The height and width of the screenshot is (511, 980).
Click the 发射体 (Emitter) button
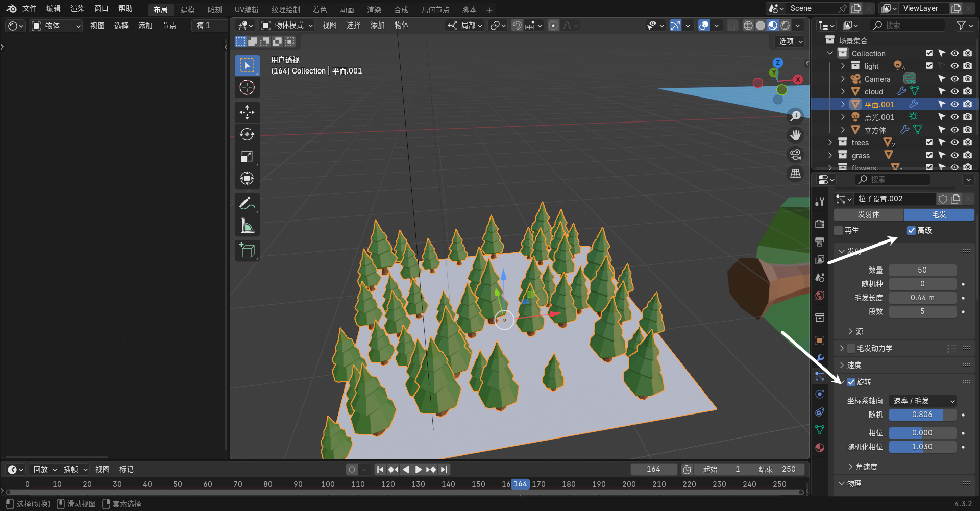(868, 215)
